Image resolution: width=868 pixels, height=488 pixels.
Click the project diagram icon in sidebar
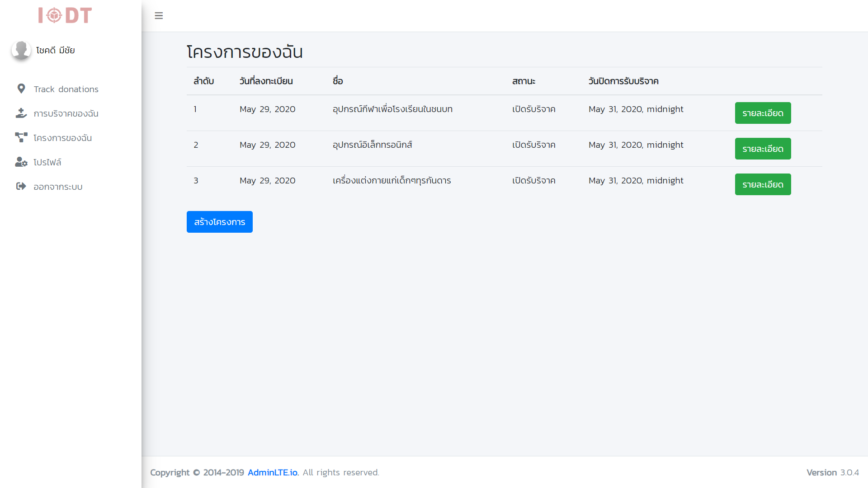21,137
